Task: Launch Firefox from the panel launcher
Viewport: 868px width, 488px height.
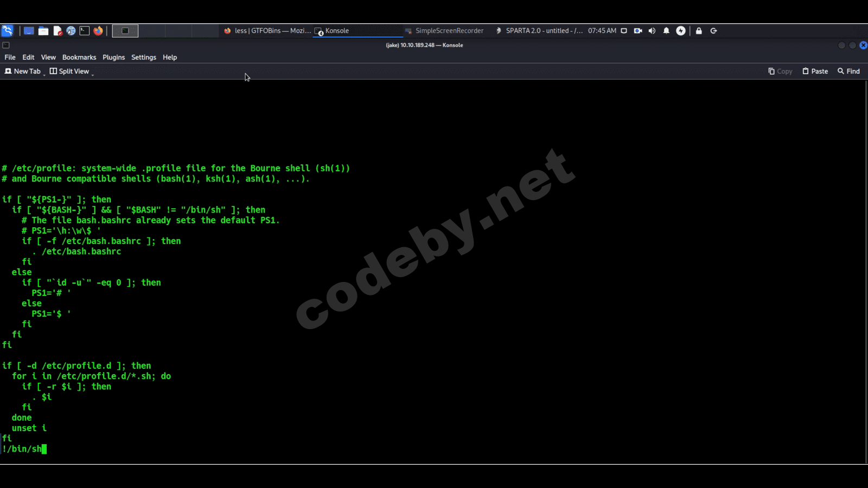Action: (x=98, y=31)
